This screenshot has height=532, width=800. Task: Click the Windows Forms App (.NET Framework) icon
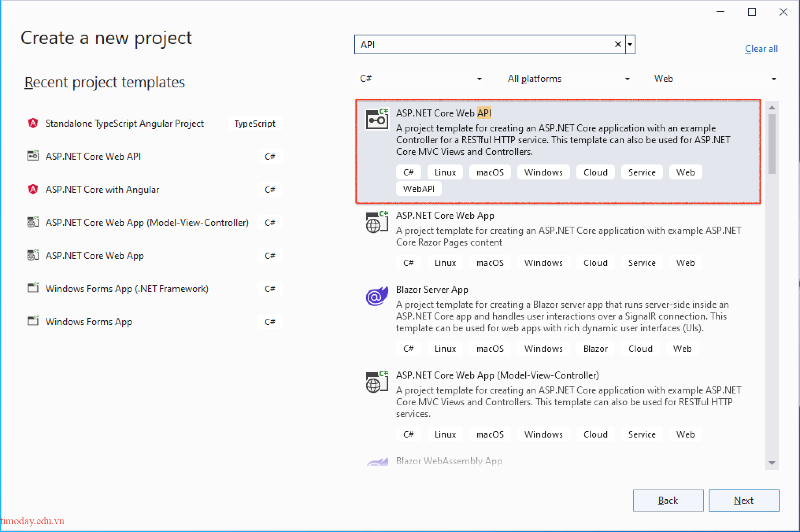[33, 288]
